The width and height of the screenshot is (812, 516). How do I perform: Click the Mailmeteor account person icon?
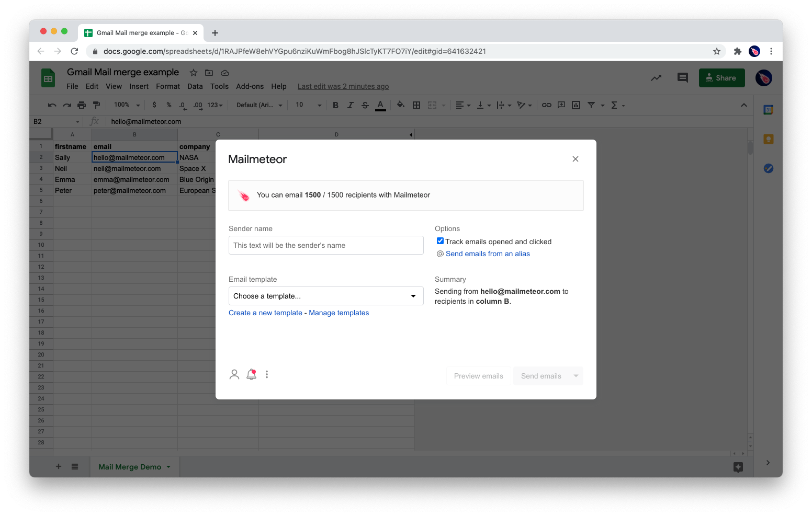pos(234,374)
